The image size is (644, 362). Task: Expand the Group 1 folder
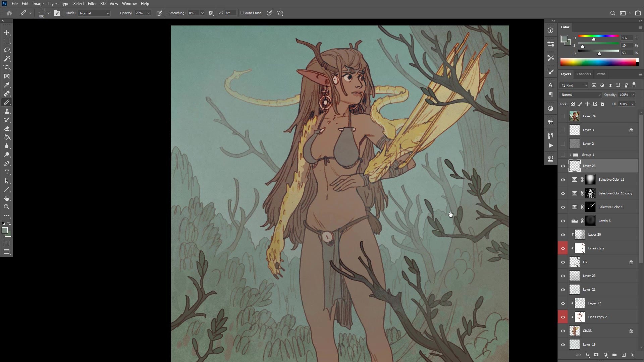(570, 155)
